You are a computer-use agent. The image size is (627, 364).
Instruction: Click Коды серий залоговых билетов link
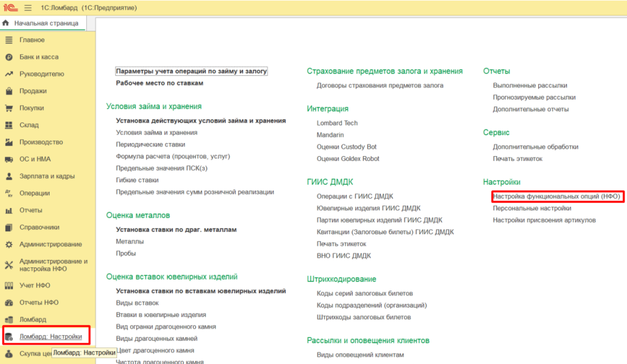[x=364, y=293]
